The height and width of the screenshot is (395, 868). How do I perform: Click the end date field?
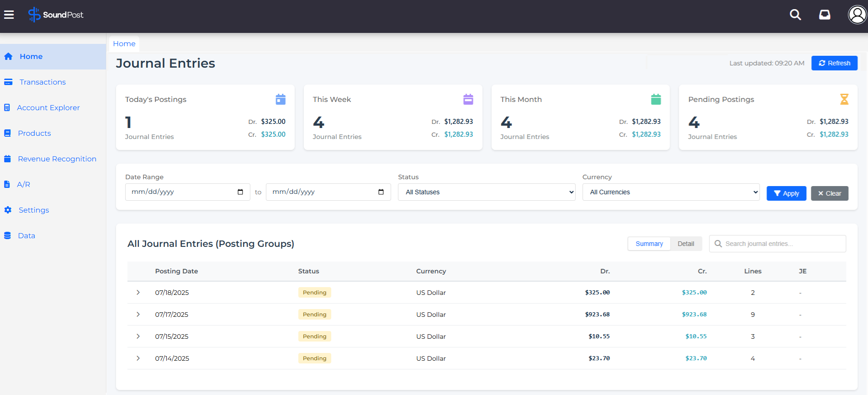[x=328, y=192]
